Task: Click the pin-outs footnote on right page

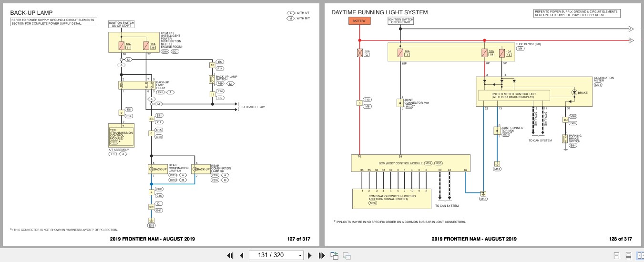Action: coord(400,222)
